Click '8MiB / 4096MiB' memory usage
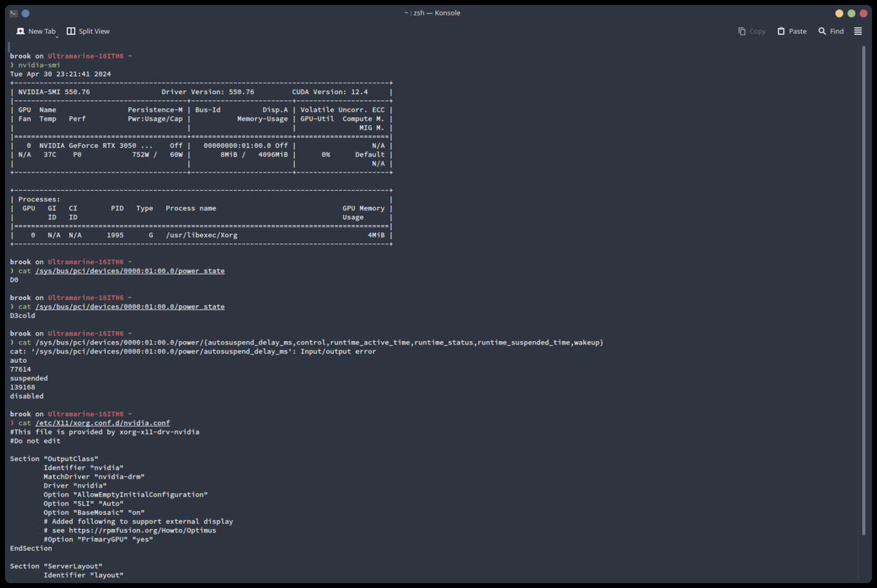Screen dimensions: 877x588 coord(254,154)
